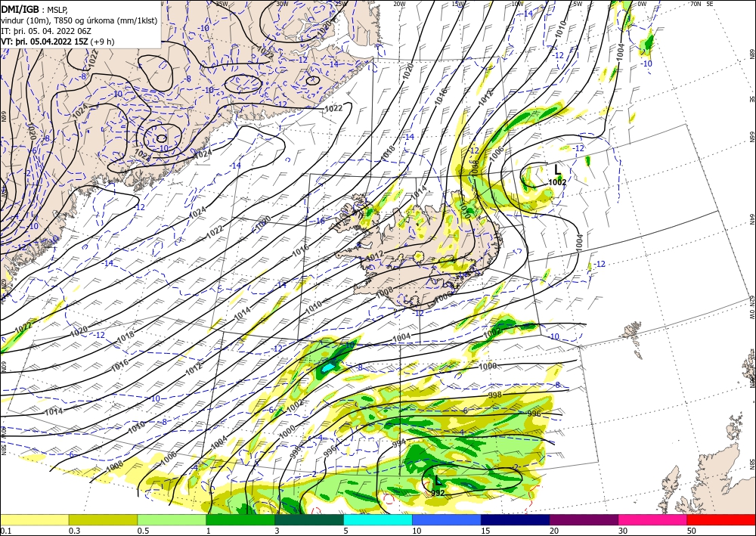
Task: Click the '15W' longitude label at top
Action: pos(458,4)
